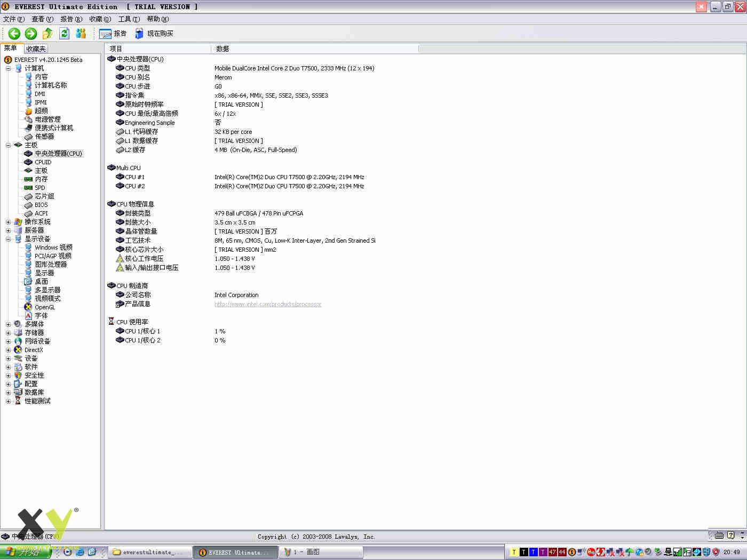Open the 报告(R) menu
This screenshot has height=560, width=747.
coord(71,19)
